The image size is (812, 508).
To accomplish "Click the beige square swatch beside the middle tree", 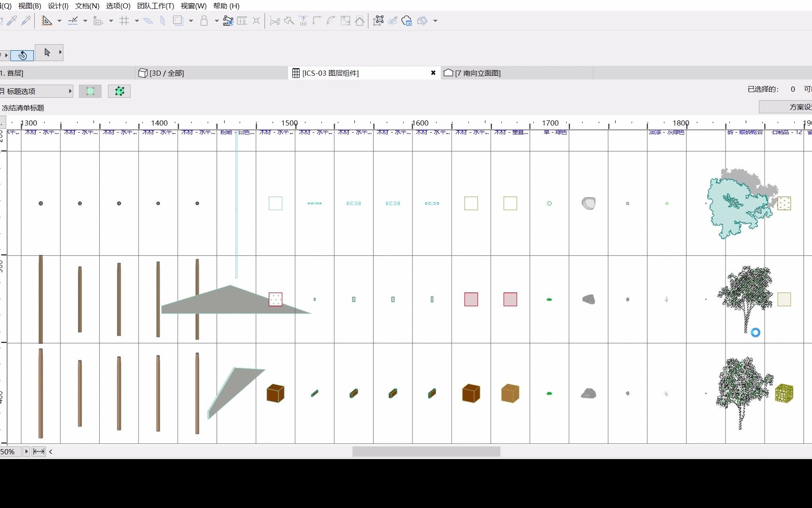I will (x=784, y=299).
